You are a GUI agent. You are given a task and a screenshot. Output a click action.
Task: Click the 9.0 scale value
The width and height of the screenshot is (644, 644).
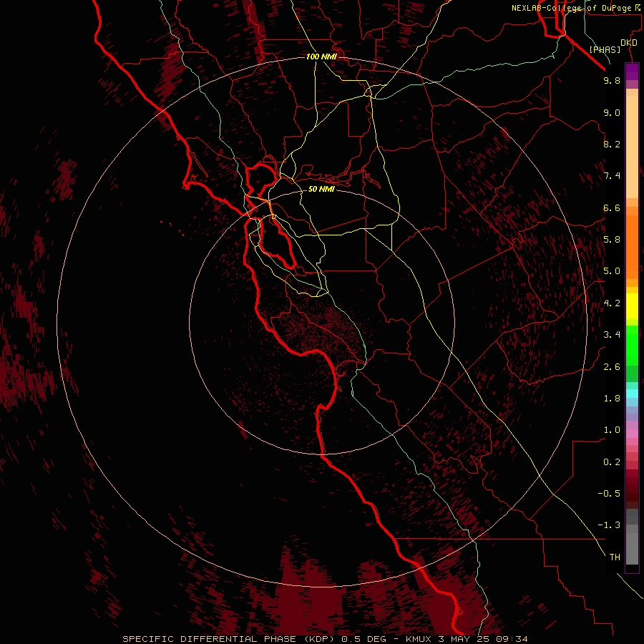tap(612, 112)
